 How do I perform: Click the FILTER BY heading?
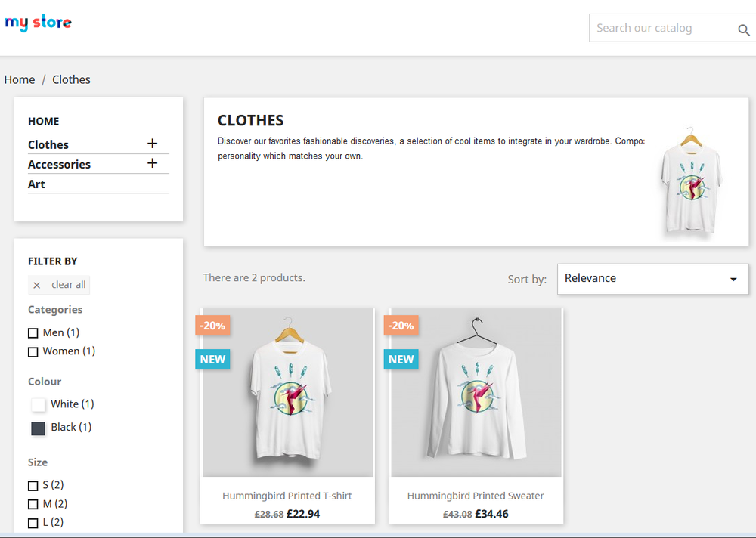coord(53,261)
